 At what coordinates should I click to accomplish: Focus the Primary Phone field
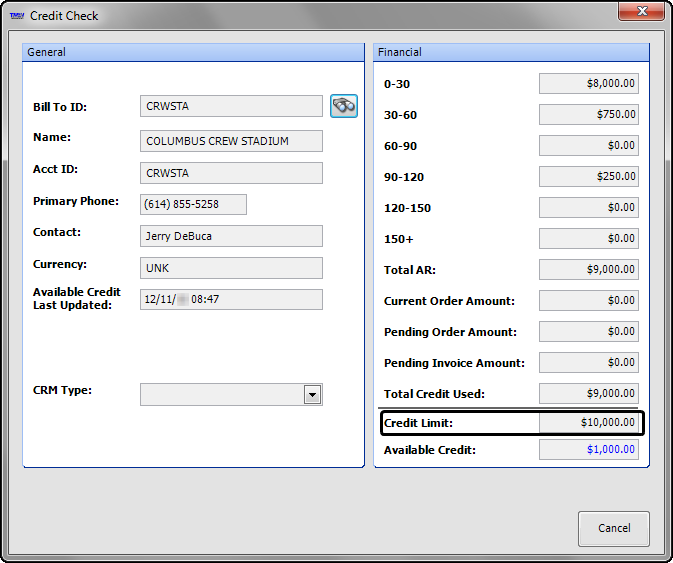click(193, 204)
